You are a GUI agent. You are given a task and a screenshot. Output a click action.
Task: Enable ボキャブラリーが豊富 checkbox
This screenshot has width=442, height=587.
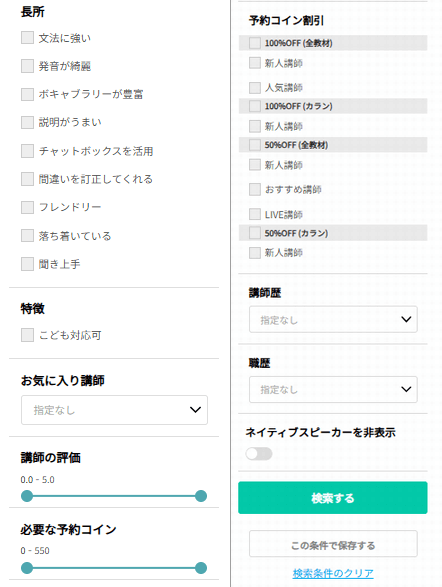pyautogui.click(x=27, y=94)
